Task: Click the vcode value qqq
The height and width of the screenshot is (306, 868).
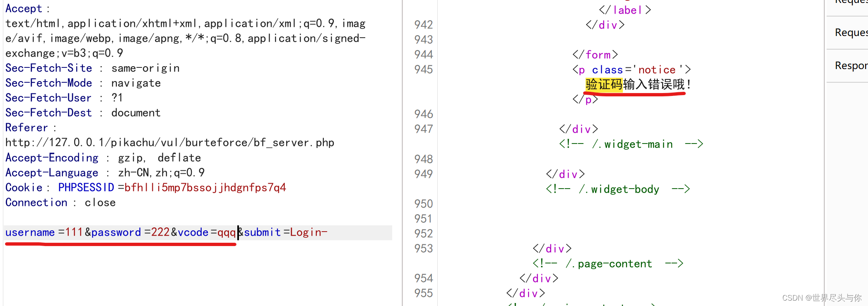Action: (x=227, y=232)
